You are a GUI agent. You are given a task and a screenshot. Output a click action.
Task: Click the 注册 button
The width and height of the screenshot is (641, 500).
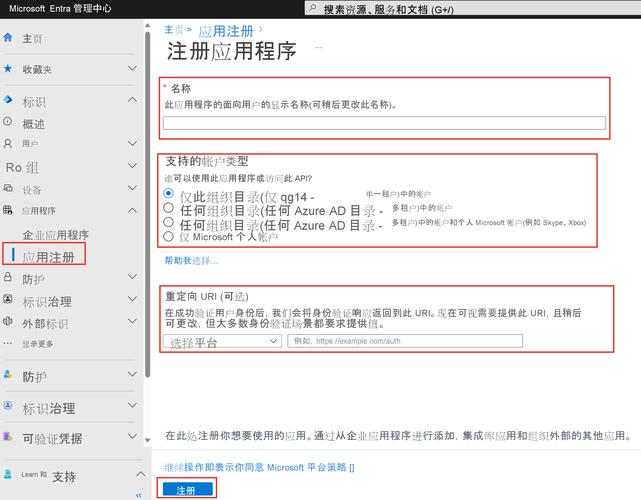(x=188, y=489)
